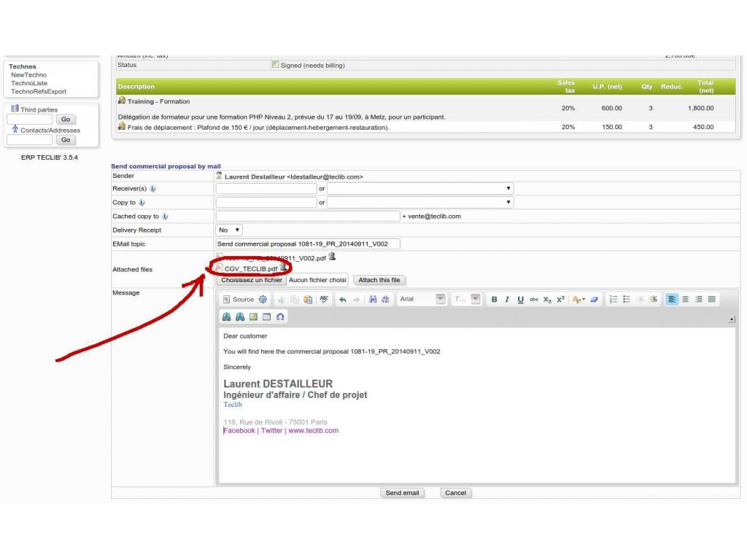Apply italic formatting in editor toolbar
747x560 pixels.
pyautogui.click(x=507, y=300)
